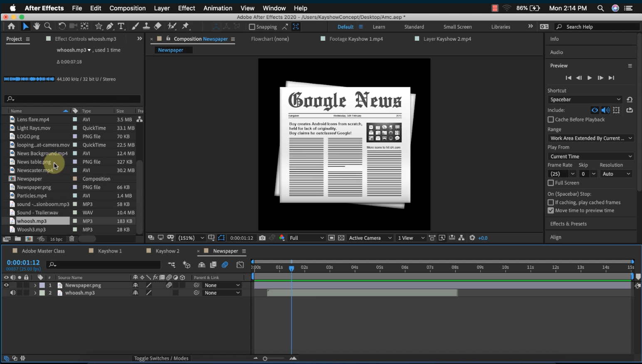This screenshot has width=642, height=364.
Task: Open the Align panel
Action: 556,237
